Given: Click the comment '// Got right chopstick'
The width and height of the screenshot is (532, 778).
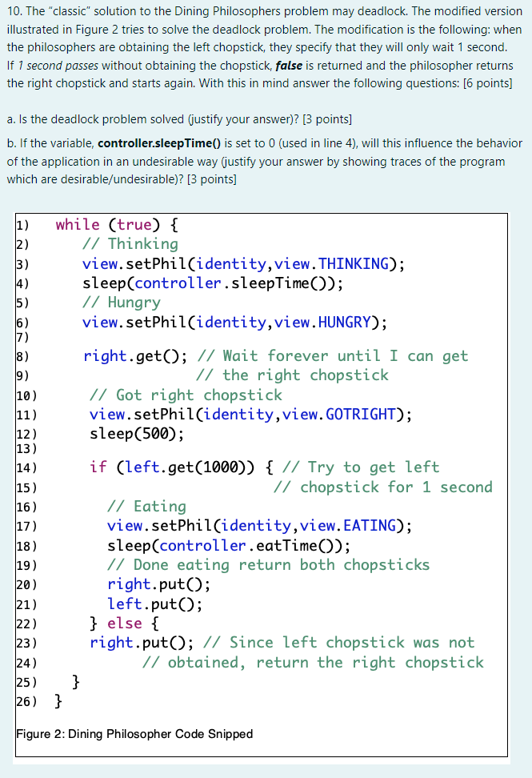Looking at the screenshot, I should (186, 395).
